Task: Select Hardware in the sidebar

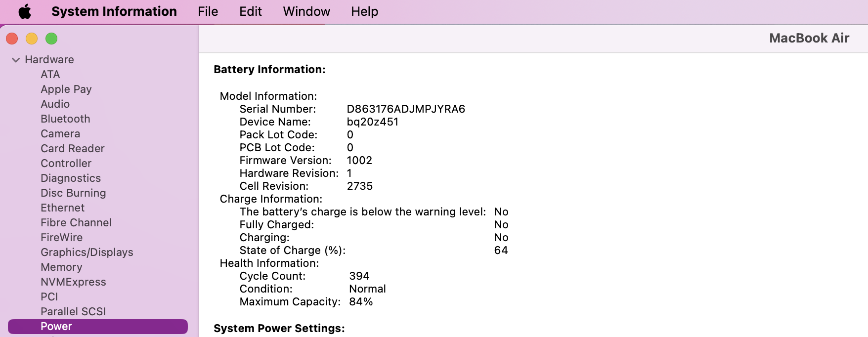Action: pyautogui.click(x=49, y=59)
